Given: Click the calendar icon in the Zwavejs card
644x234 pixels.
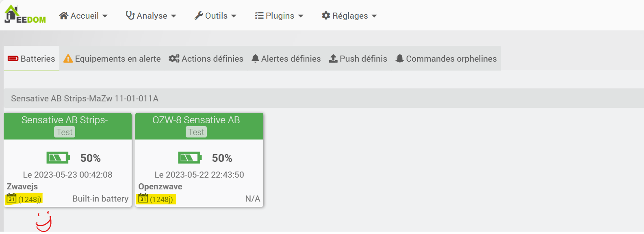Looking at the screenshot, I should click(x=11, y=199).
